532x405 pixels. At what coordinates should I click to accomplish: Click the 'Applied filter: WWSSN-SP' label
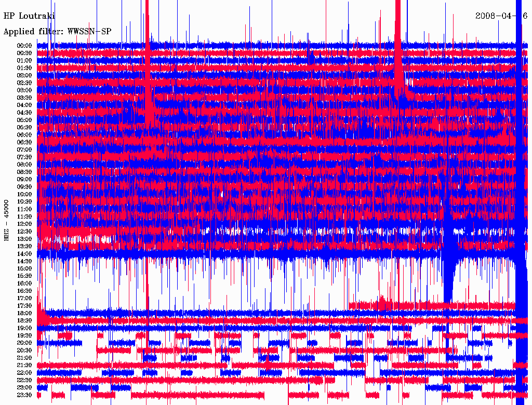pyautogui.click(x=57, y=32)
